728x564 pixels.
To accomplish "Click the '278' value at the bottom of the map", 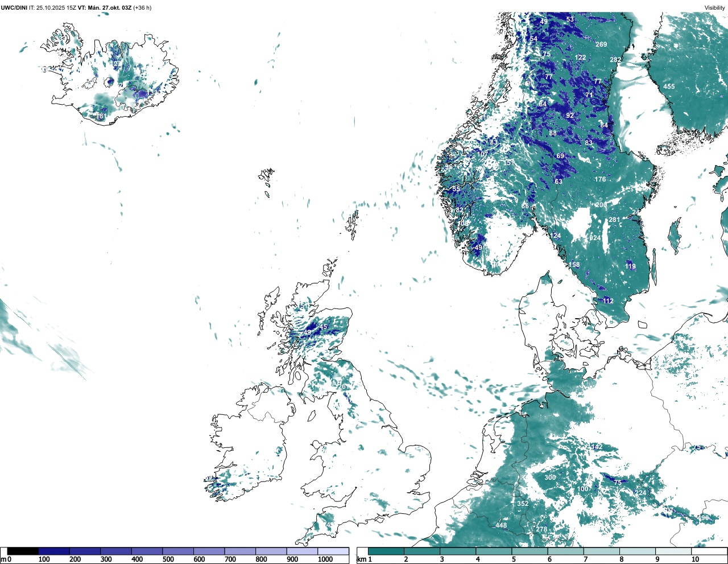I will [x=541, y=529].
